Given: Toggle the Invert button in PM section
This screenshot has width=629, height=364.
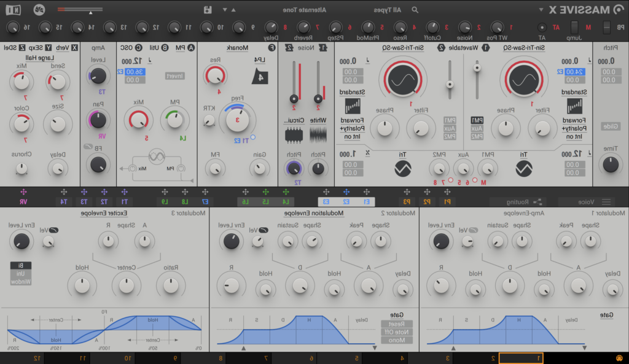Looking at the screenshot, I should coord(175,76).
